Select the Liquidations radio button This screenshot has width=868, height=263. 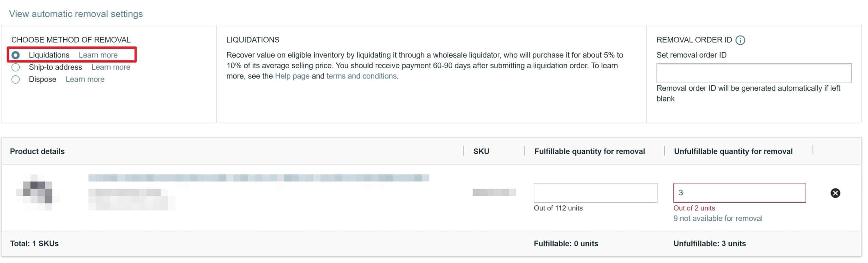(16, 55)
